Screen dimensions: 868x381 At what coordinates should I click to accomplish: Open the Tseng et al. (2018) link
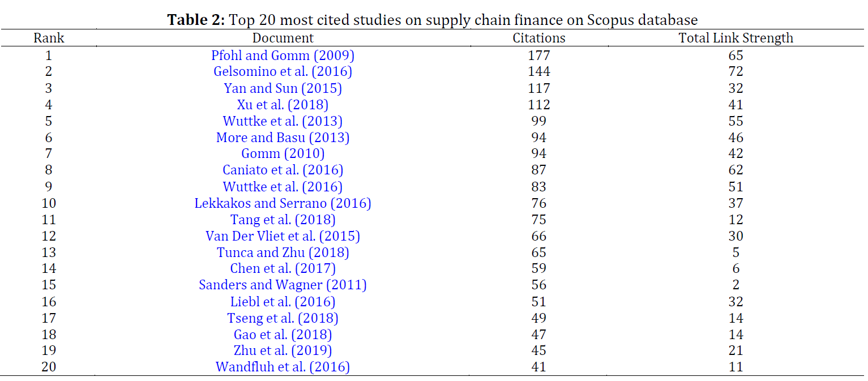283,318
